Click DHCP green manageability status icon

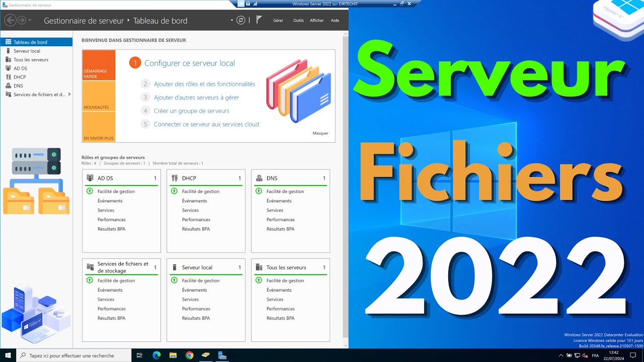pyautogui.click(x=174, y=192)
